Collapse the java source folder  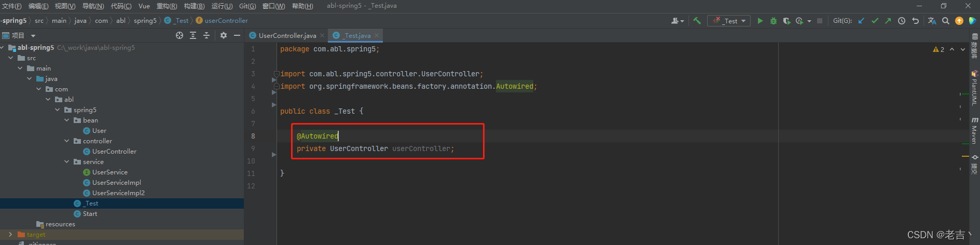[30, 78]
